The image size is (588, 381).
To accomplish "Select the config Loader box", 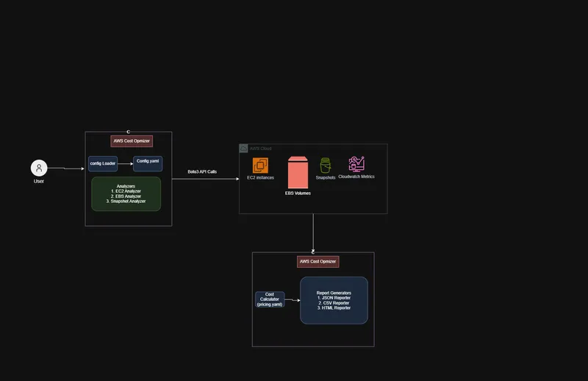I will [x=103, y=164].
